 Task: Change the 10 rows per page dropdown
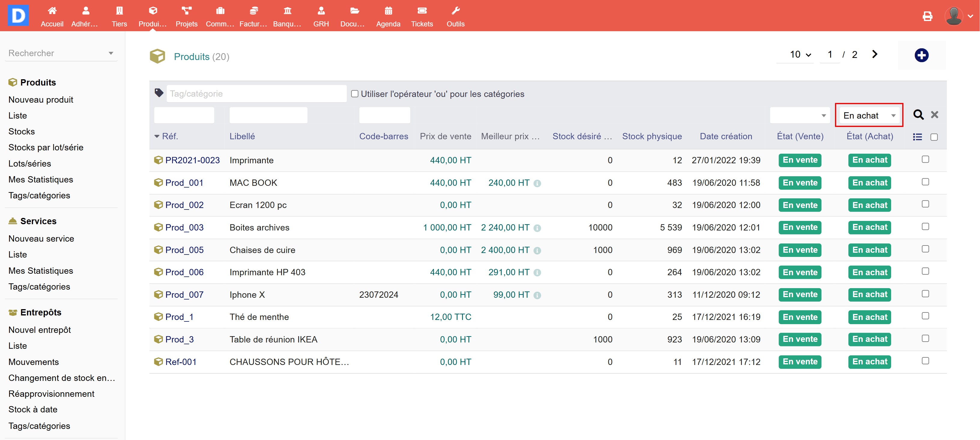coord(800,55)
